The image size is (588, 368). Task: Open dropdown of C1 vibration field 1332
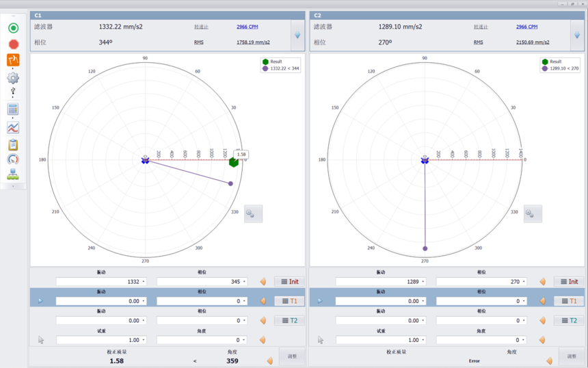tap(144, 282)
